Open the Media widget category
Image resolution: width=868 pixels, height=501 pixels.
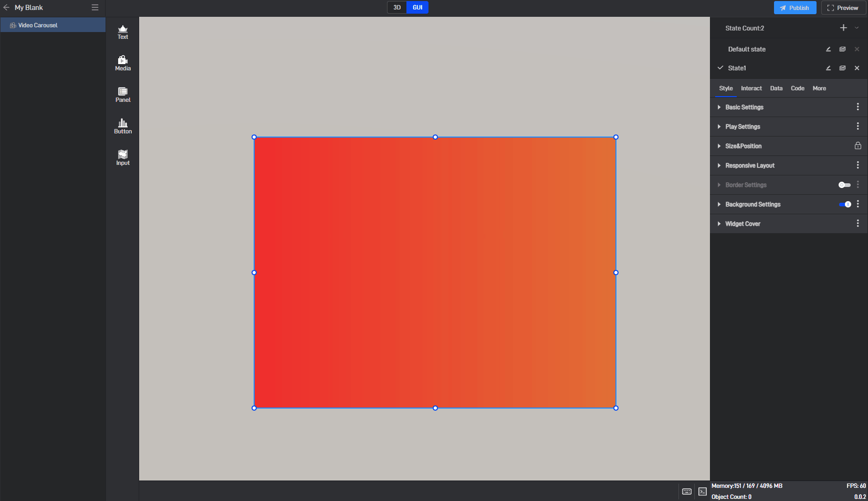pyautogui.click(x=123, y=64)
